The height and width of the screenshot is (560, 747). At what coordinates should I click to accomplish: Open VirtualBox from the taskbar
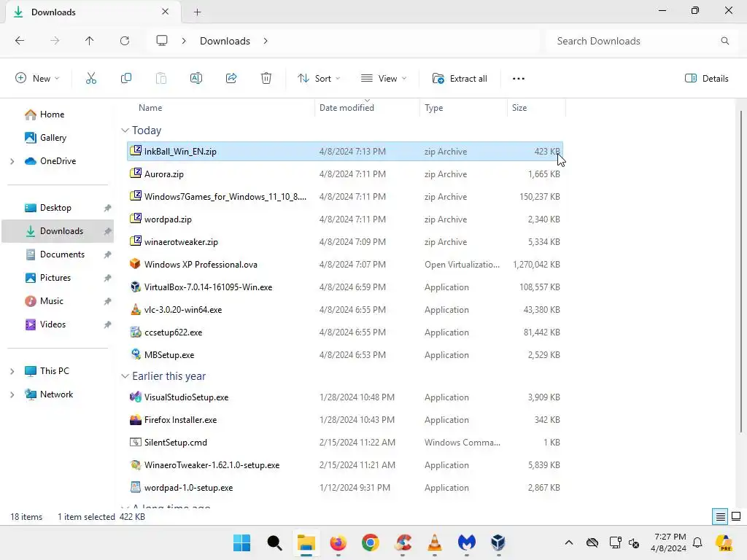click(498, 542)
